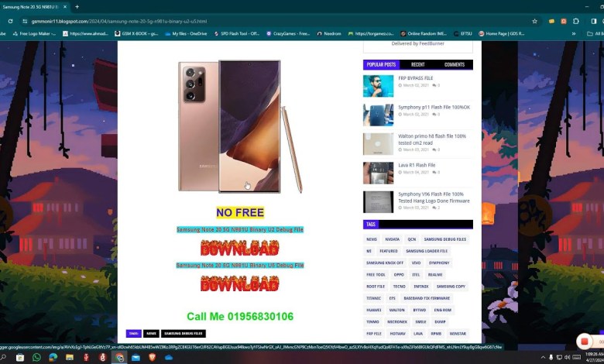
Task: Open a new browser tab
Action: click(x=77, y=6)
